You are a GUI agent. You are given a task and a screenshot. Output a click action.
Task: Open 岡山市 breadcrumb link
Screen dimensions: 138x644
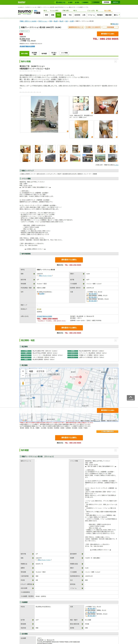pyautogui.click(x=61, y=21)
